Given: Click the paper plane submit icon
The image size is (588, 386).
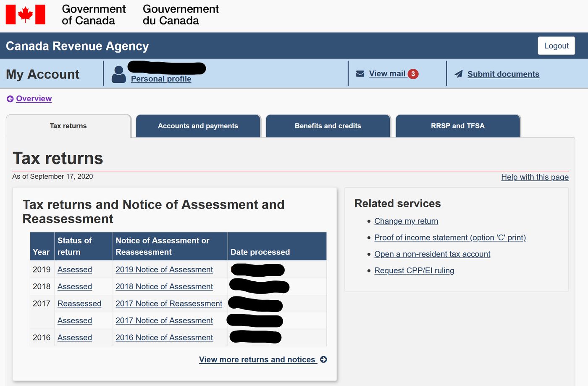Looking at the screenshot, I should pos(459,74).
